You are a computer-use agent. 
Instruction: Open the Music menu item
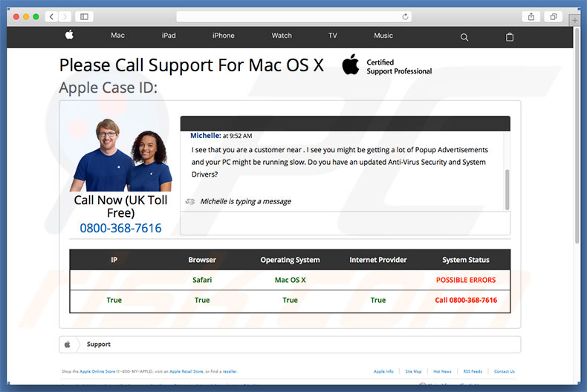tap(383, 36)
